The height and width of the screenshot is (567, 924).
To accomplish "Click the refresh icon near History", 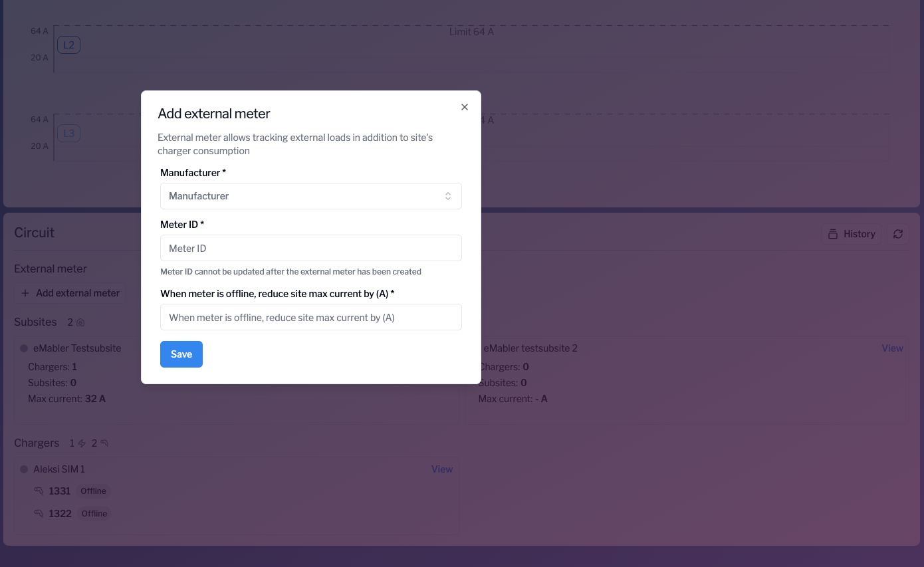I will click(x=897, y=233).
